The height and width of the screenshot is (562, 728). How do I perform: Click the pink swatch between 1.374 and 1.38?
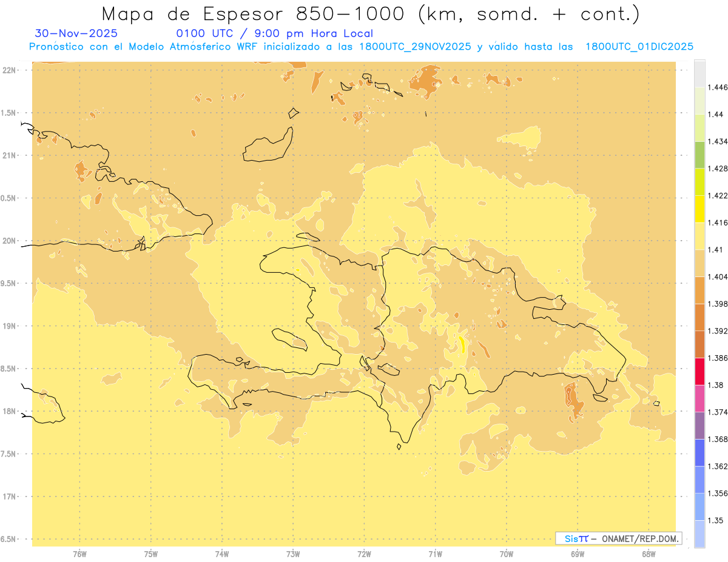pos(699,398)
